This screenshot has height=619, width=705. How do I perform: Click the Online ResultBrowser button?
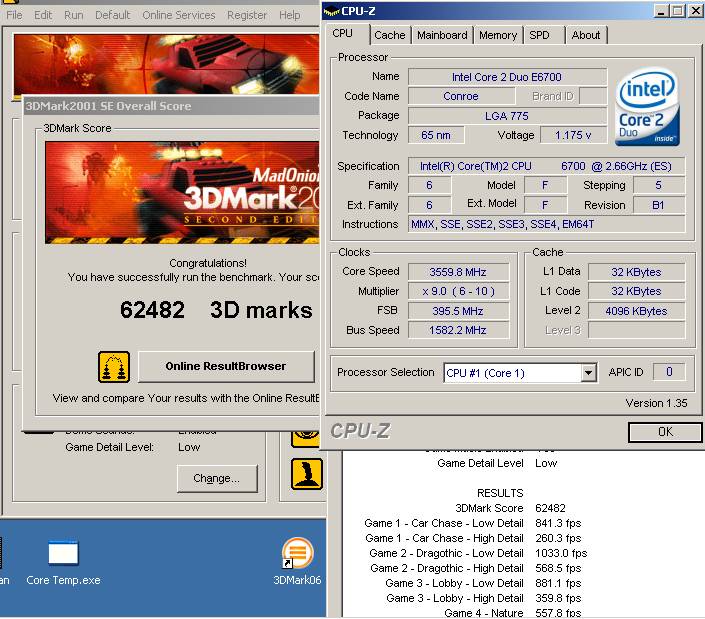tap(226, 366)
